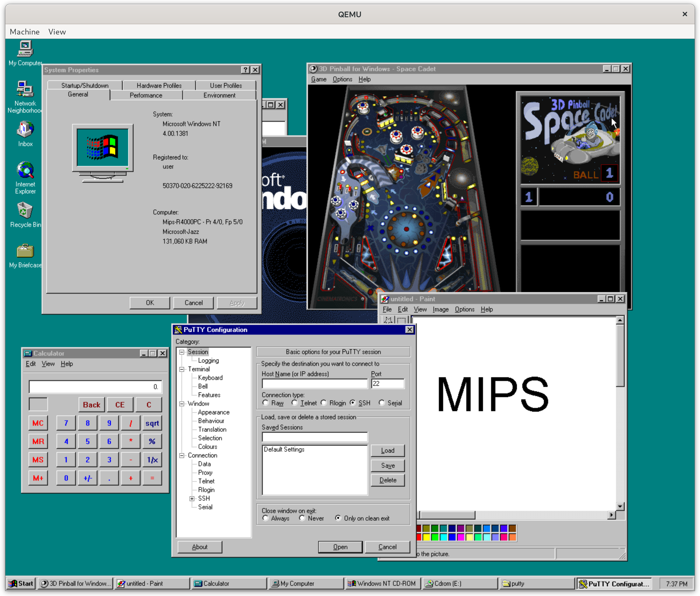Open the View menu in Calculator
The height and width of the screenshot is (596, 700).
(48, 364)
